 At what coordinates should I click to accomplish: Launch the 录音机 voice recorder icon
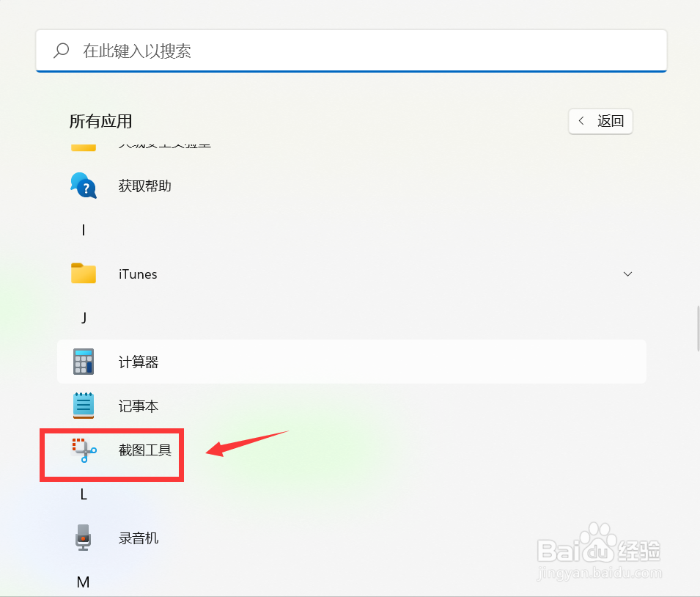83,538
